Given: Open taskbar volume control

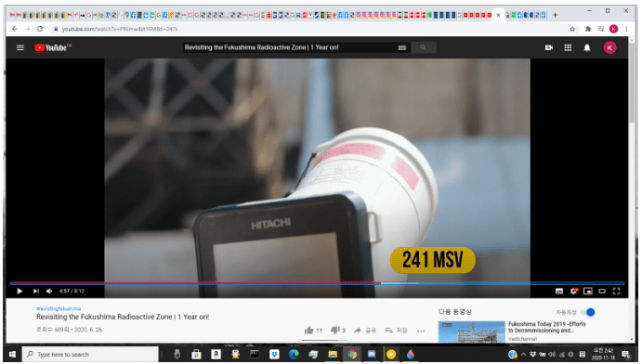Looking at the screenshot, I should point(552,354).
